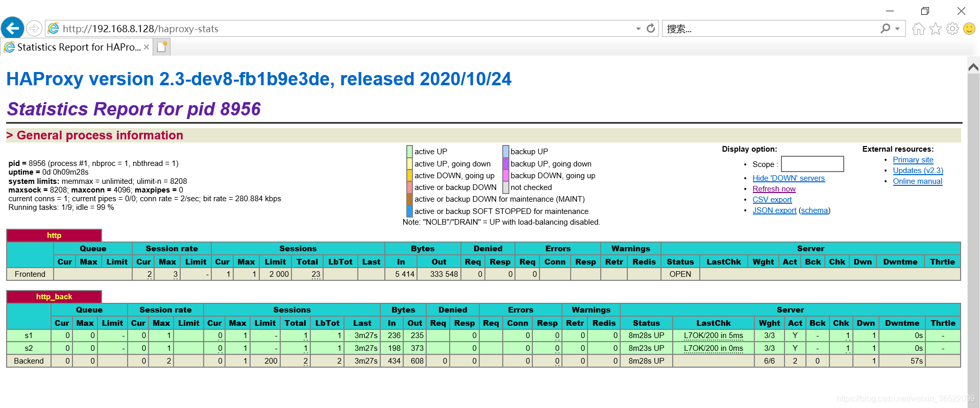Click the not checked grey legend swatch
980x408 pixels.
coord(506,187)
